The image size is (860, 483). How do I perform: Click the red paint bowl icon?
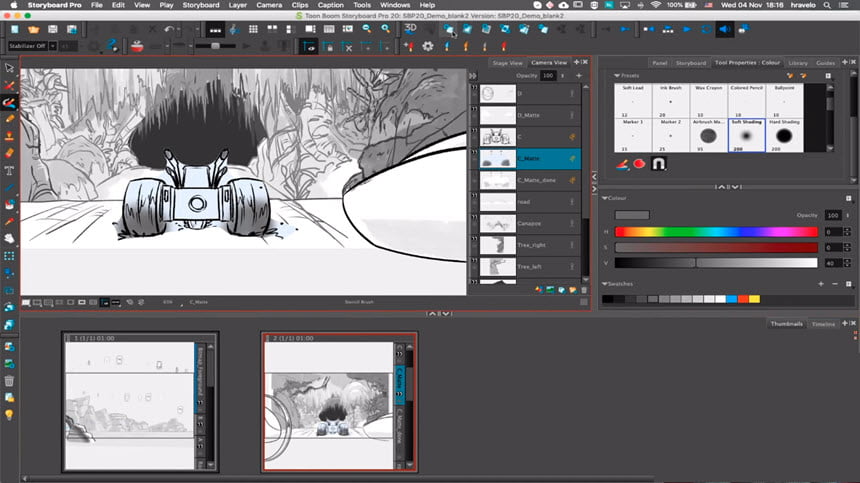137,47
